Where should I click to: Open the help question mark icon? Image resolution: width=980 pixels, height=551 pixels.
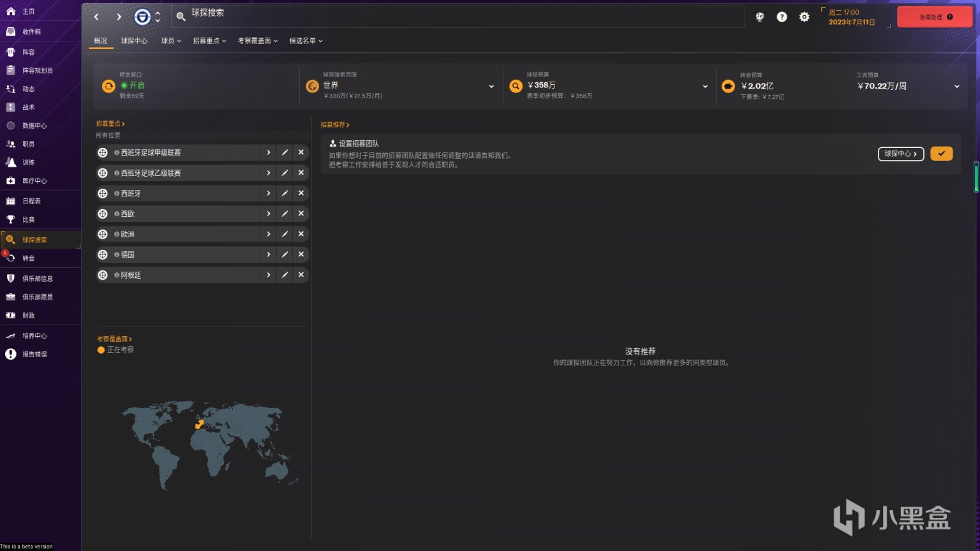point(782,17)
